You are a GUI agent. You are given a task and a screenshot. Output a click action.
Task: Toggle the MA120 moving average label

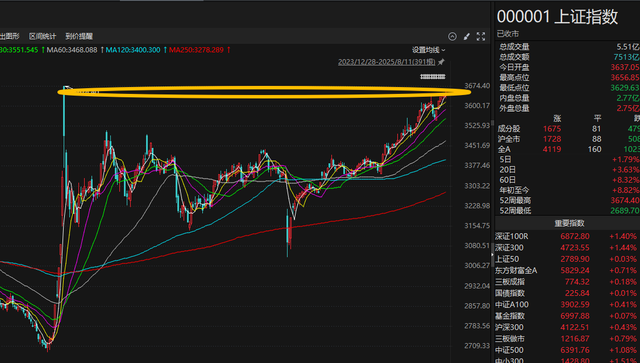[133, 50]
